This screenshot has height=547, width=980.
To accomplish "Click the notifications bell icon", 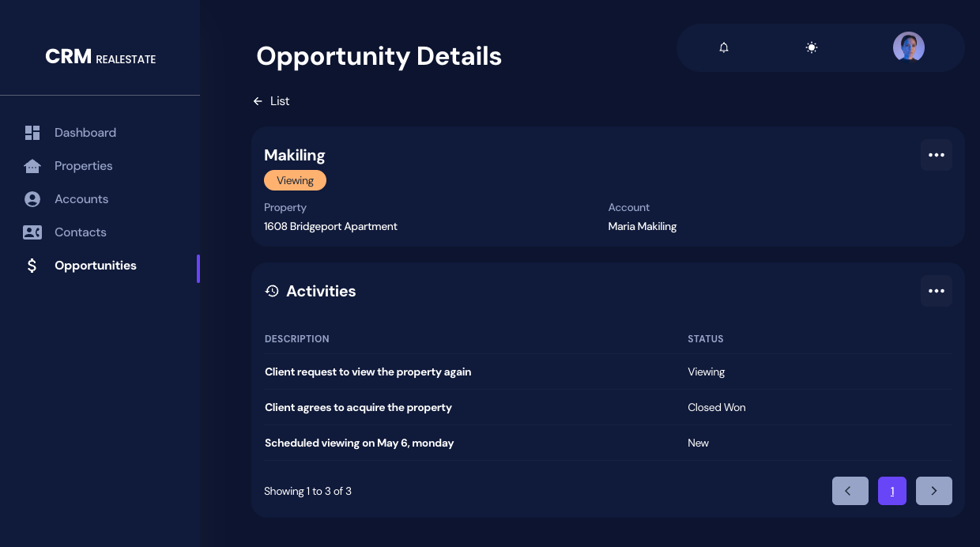I will point(724,47).
